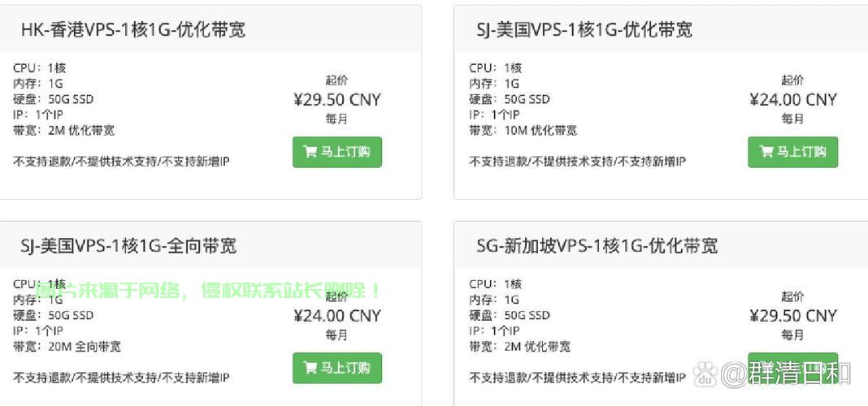
Task: Click the cart icon for SJ-美国VPS 全向带宽
Action: (x=310, y=368)
